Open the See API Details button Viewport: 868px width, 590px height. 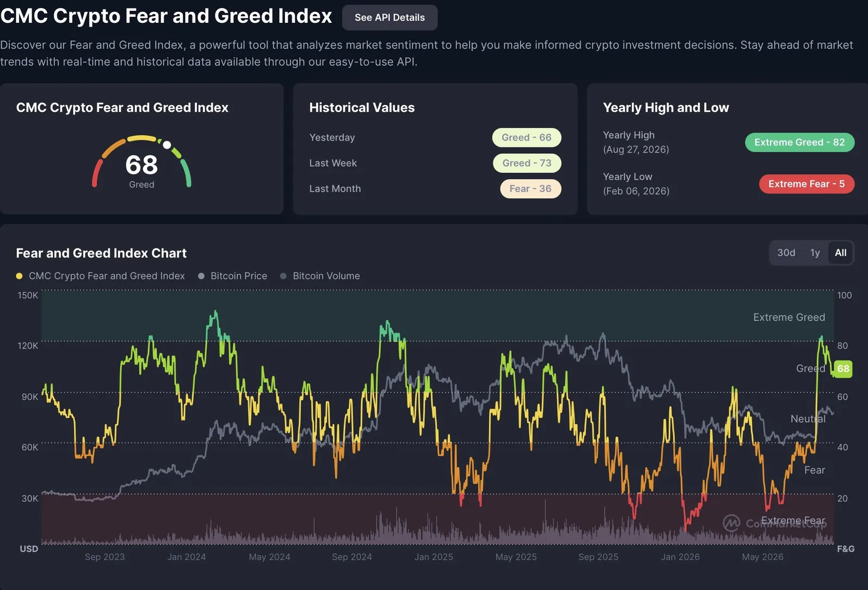pos(390,17)
